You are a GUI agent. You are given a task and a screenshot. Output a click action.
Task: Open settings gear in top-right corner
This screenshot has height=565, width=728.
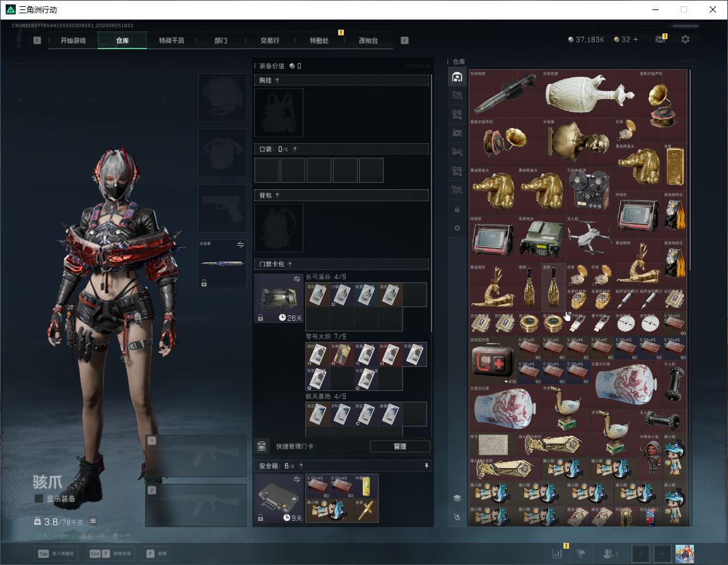coord(685,40)
